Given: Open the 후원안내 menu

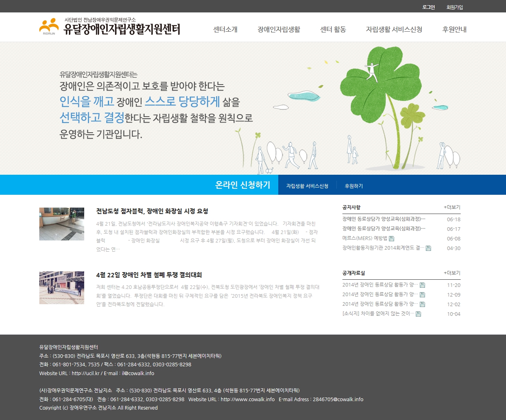Looking at the screenshot, I should click(x=454, y=29).
